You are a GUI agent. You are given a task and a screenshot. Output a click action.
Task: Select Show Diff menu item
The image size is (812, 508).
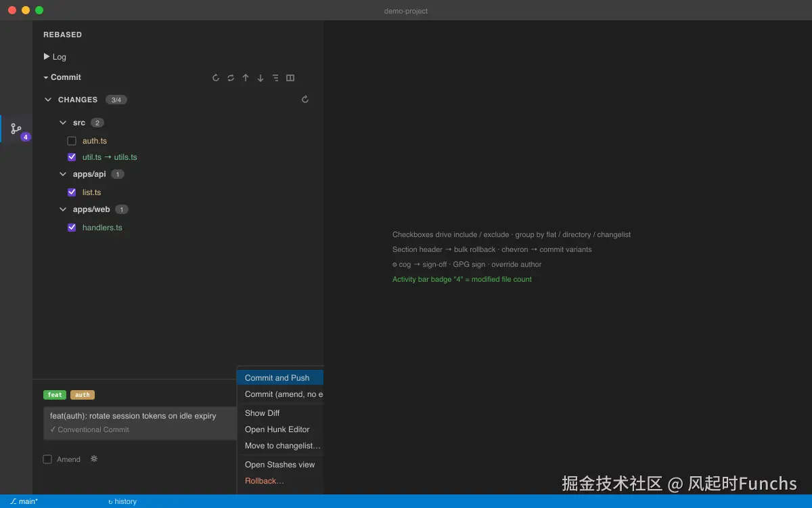click(x=280, y=413)
